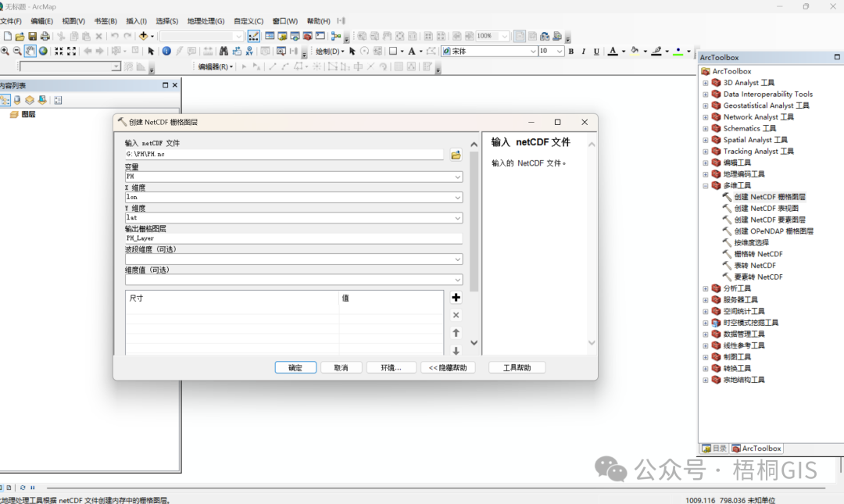844x504 pixels.
Task: Collapse the 多维工具 toolbox node
Action: pyautogui.click(x=705, y=186)
